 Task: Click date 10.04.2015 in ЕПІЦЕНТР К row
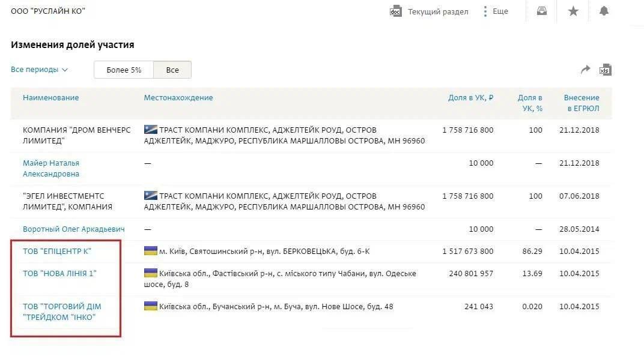(579, 252)
